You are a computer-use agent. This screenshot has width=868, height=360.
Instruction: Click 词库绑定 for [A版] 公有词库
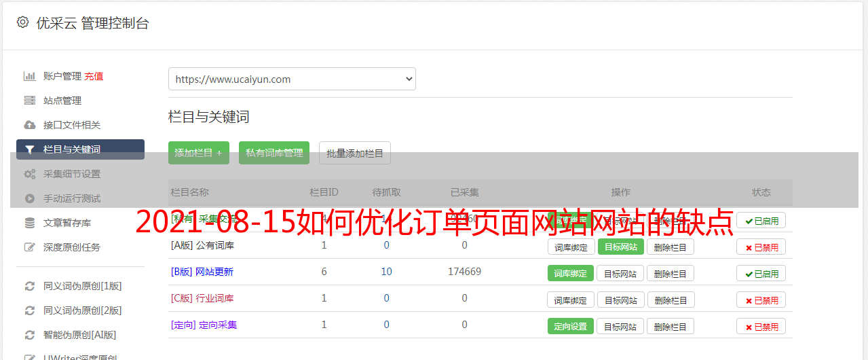571,247
